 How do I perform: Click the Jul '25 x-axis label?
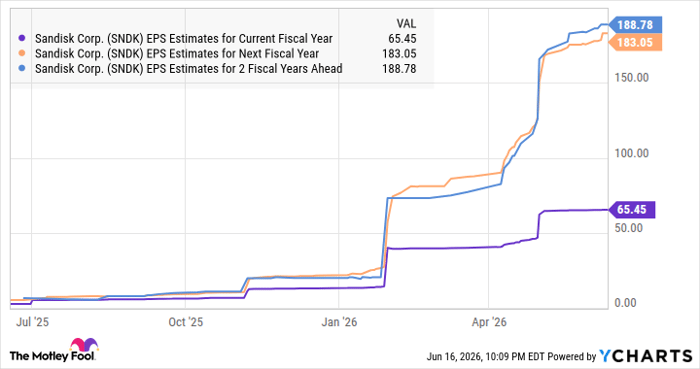coord(32,322)
